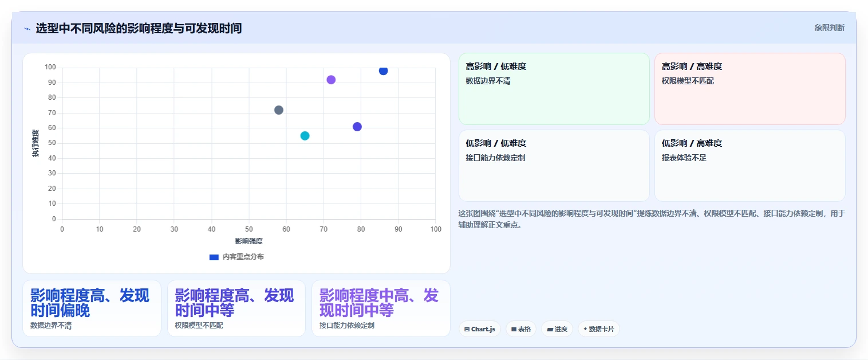Select the 进度 tag chip
This screenshot has height=360, width=868.
[x=557, y=329]
